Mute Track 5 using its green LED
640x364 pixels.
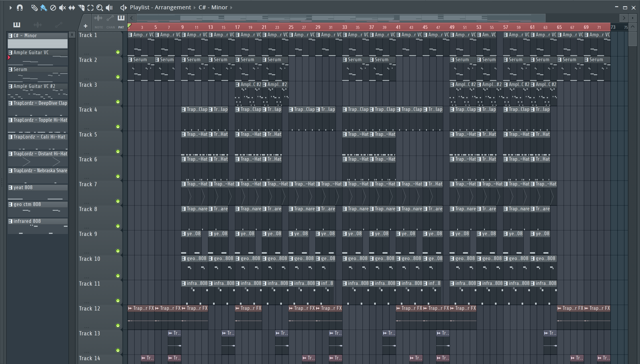coord(118,152)
